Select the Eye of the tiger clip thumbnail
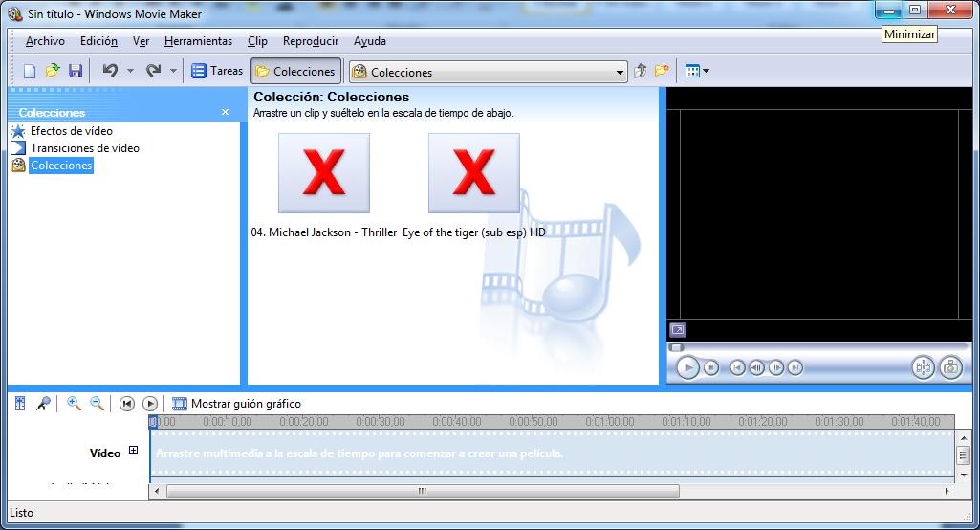 (x=473, y=173)
